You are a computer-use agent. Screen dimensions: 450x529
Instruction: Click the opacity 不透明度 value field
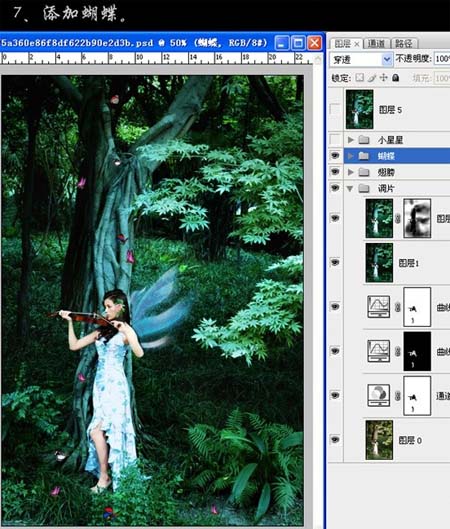click(442, 59)
